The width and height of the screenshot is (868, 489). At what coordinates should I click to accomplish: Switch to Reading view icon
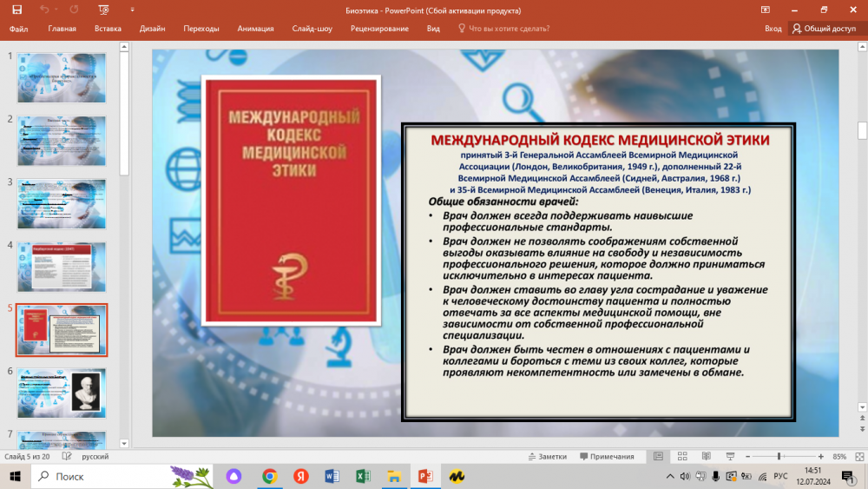(x=707, y=456)
